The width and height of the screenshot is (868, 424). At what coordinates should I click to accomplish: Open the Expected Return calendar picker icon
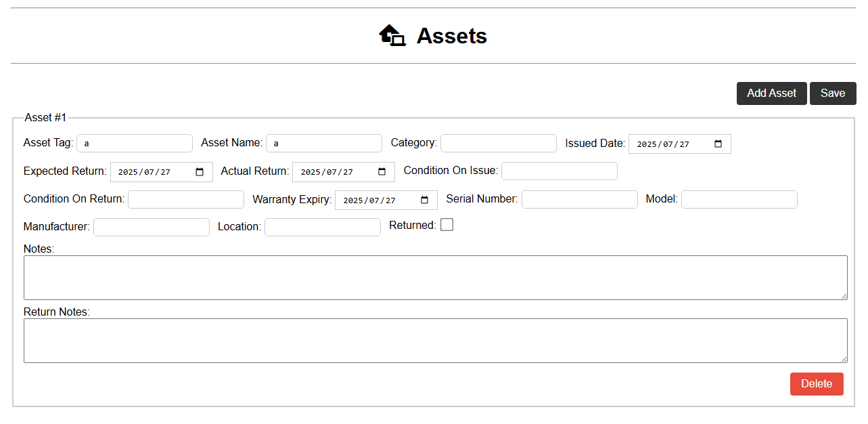pos(201,171)
